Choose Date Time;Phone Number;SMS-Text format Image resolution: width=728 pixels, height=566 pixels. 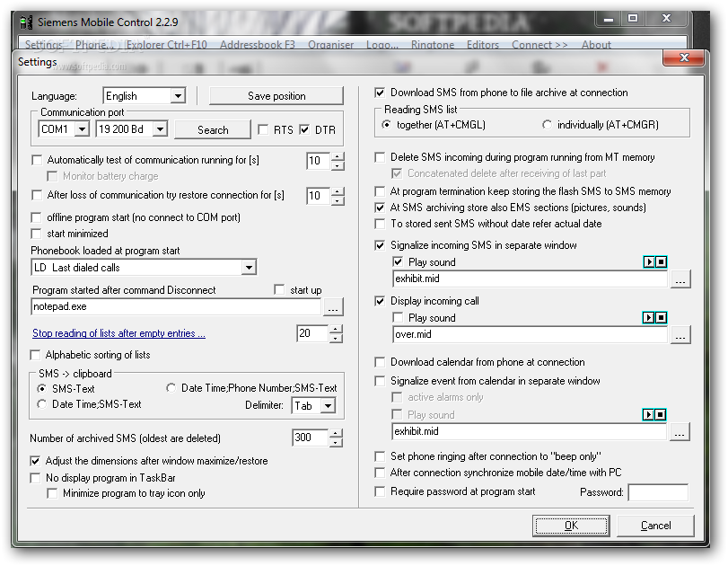pos(171,388)
